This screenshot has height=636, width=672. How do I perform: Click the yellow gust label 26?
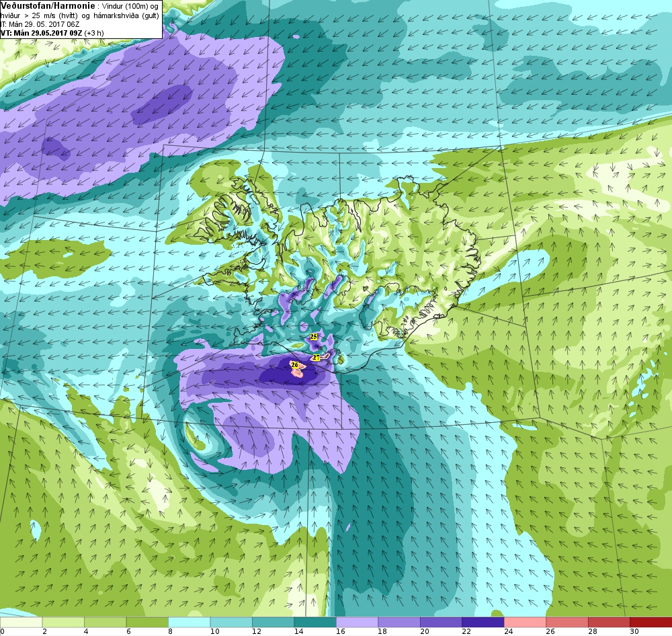[x=294, y=364]
